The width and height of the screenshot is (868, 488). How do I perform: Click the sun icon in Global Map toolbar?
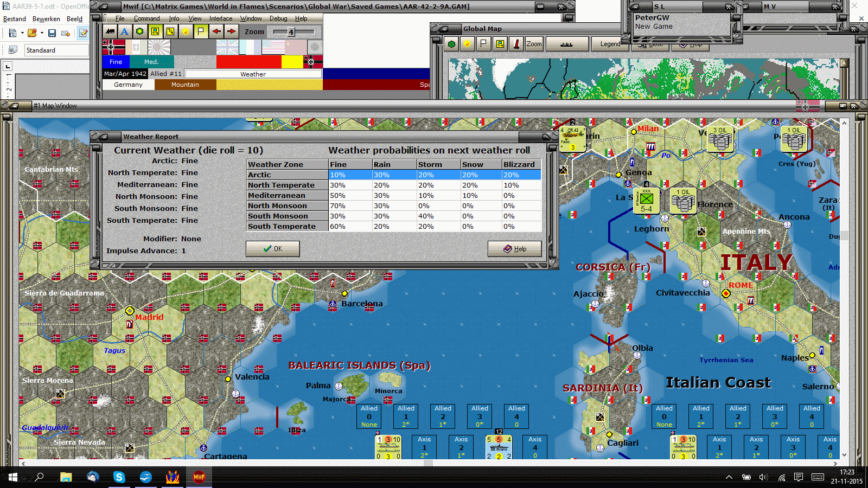tap(467, 44)
